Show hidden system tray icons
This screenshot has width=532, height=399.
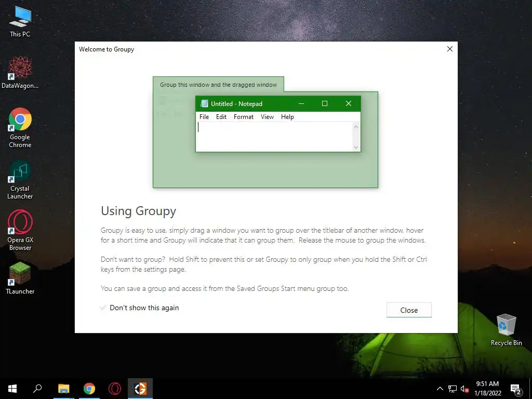click(x=440, y=389)
